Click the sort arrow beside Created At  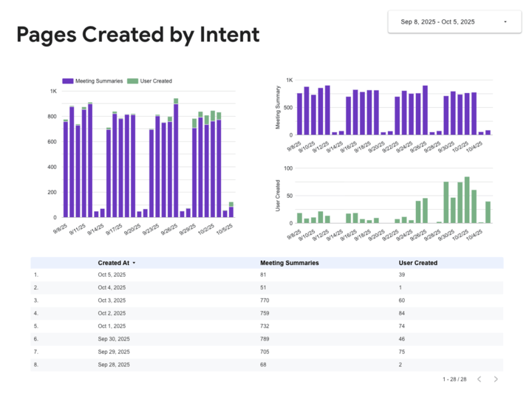pos(134,263)
